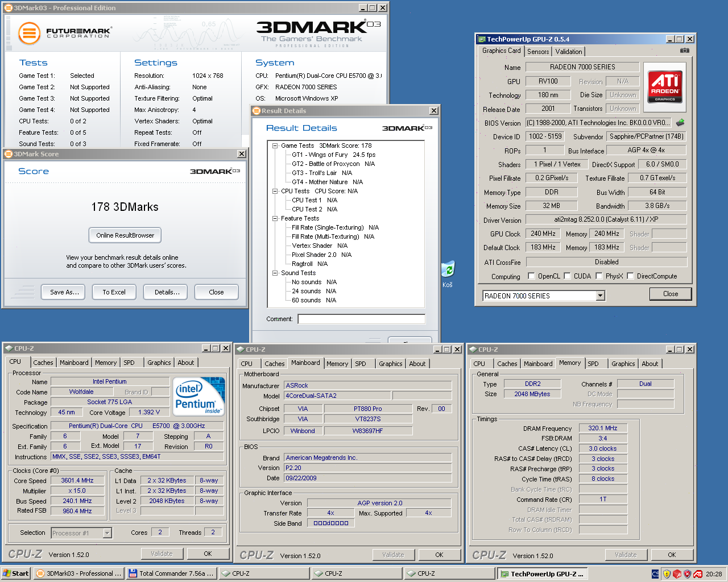Click the BIOS save chip icon in GPU-Z
Screen dimensions: 728x582
(x=680, y=122)
